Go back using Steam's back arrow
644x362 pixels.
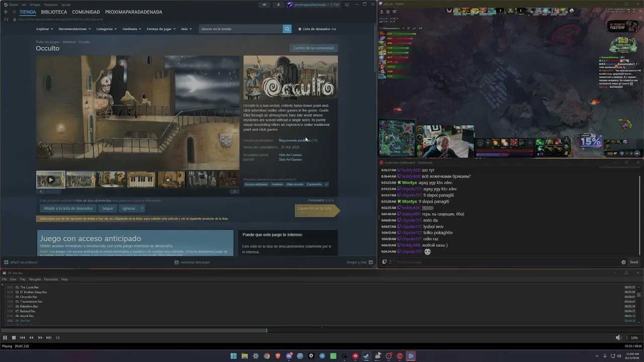6,12
